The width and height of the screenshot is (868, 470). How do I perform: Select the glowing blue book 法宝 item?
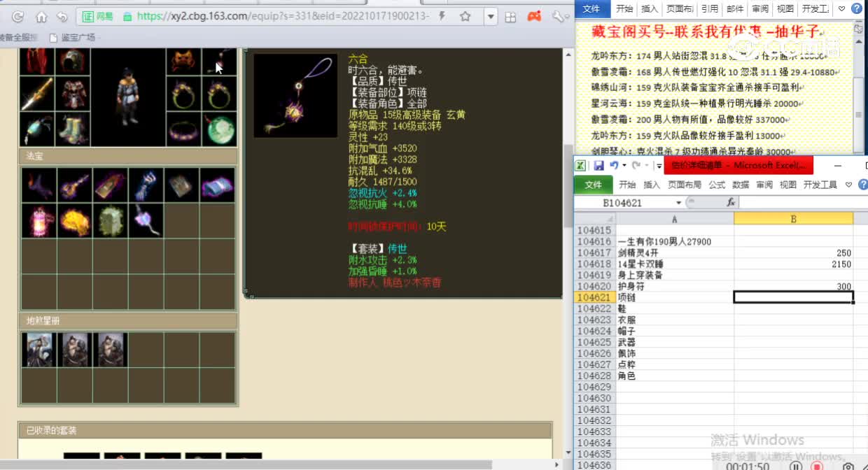(217, 185)
